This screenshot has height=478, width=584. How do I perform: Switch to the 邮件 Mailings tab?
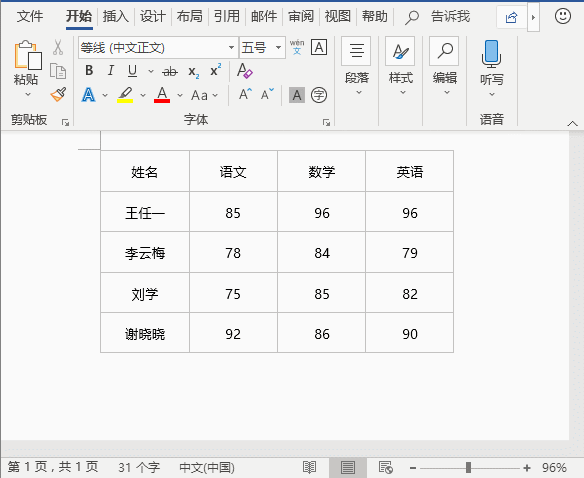click(x=264, y=16)
